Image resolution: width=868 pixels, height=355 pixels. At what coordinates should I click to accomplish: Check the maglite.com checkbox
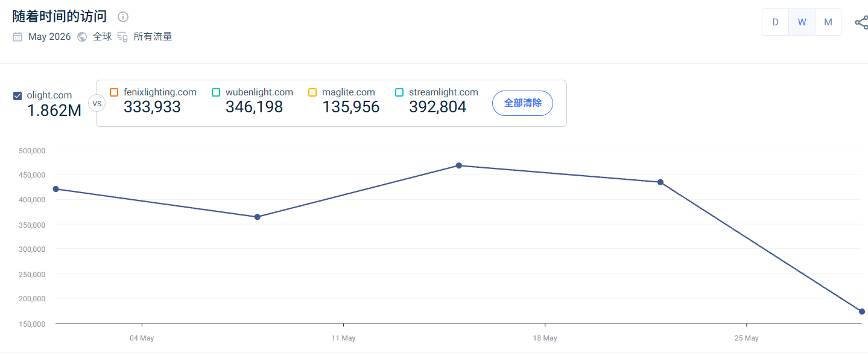tap(312, 92)
